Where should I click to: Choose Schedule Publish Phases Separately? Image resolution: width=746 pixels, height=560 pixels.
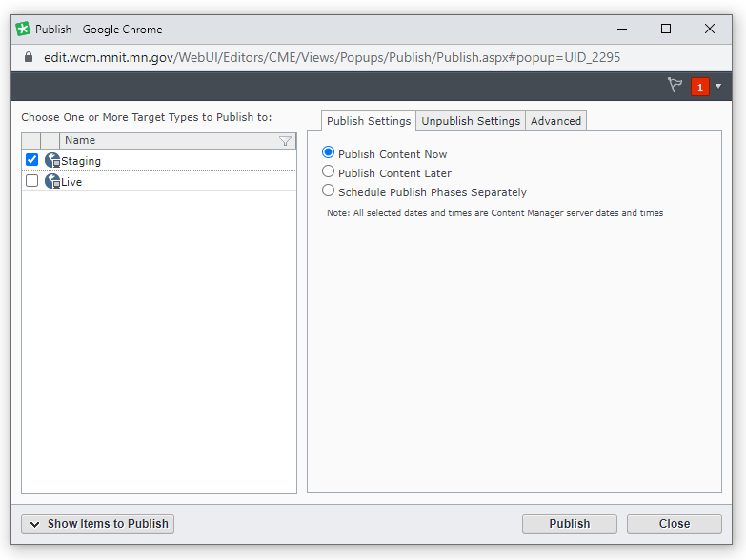pyautogui.click(x=329, y=190)
